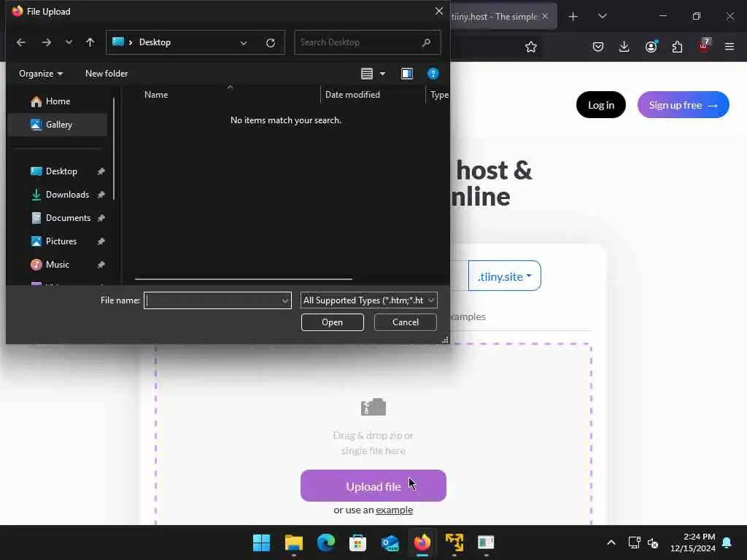747x560 pixels.
Task: Open Documents in the navigation pane
Action: click(x=68, y=218)
